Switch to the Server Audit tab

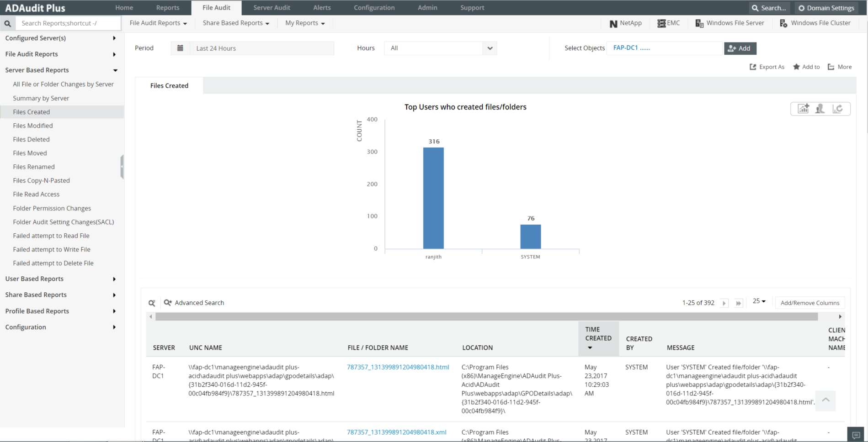[272, 8]
